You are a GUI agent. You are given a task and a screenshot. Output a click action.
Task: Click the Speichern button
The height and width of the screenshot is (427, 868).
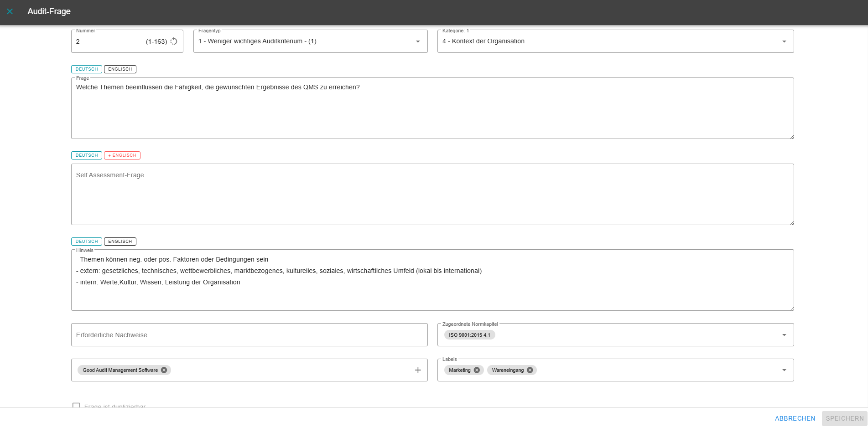point(844,418)
